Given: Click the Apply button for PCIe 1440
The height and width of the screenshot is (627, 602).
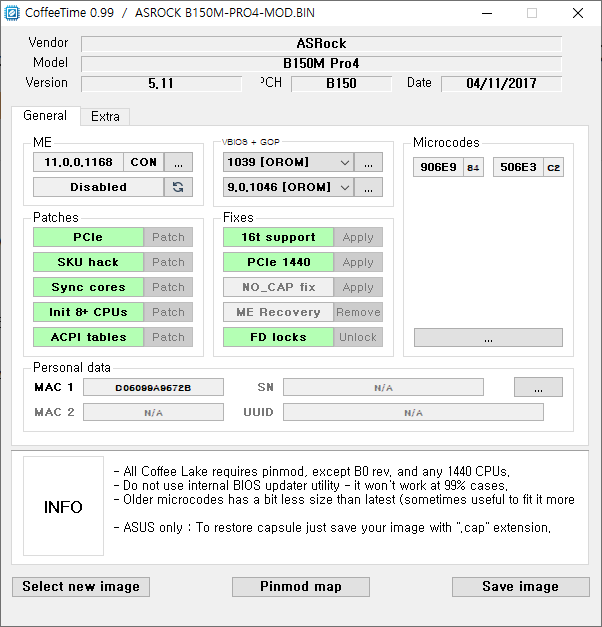Looking at the screenshot, I should [358, 262].
